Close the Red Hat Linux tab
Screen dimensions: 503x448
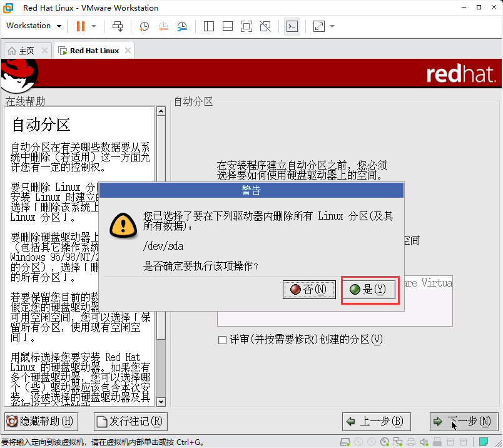point(128,51)
